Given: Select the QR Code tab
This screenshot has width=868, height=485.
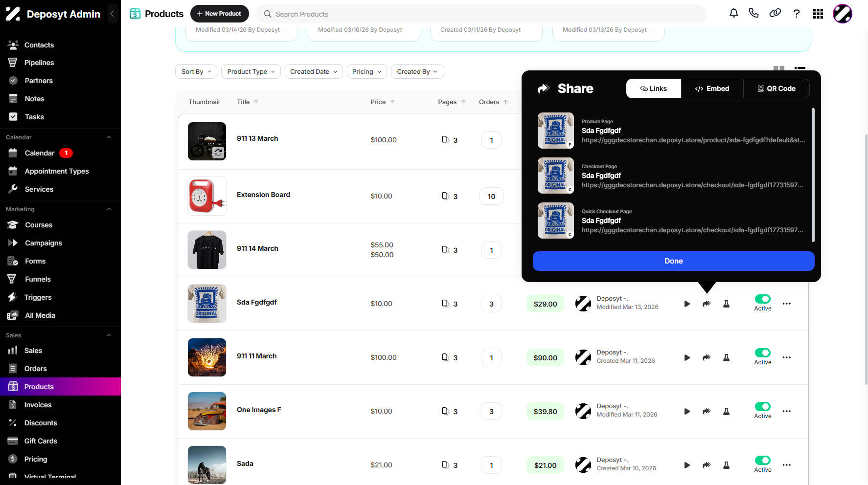Looking at the screenshot, I should click(x=776, y=88).
